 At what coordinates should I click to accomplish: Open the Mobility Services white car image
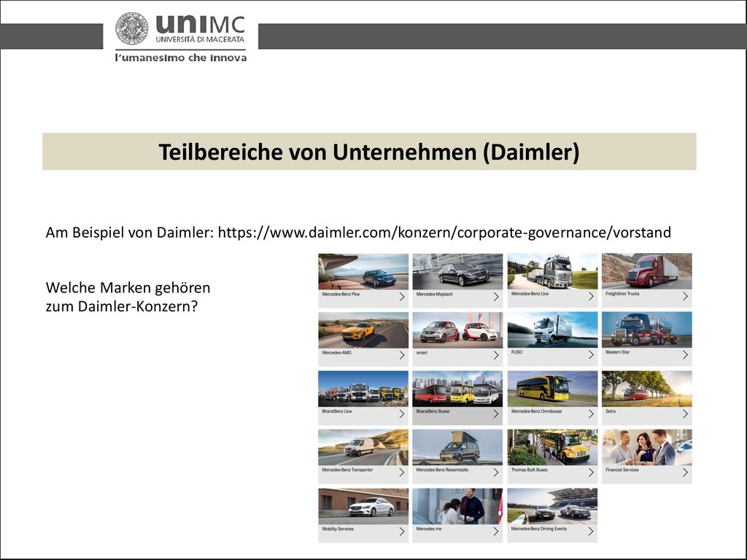[x=363, y=506]
